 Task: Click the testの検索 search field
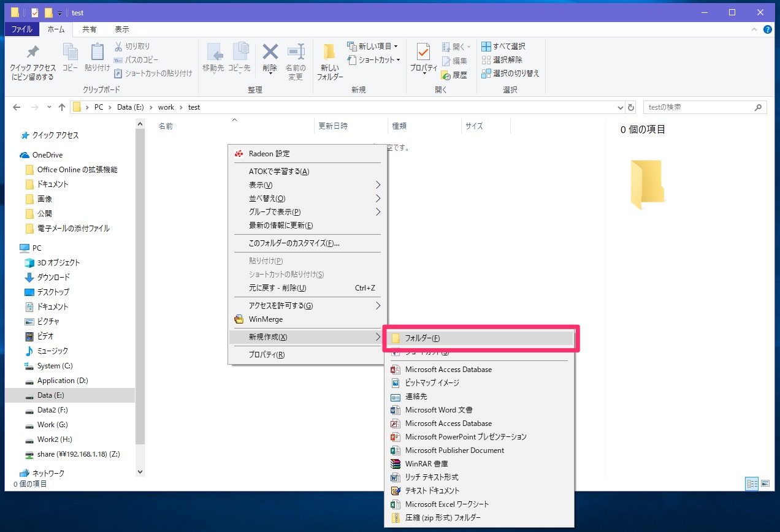click(x=705, y=107)
